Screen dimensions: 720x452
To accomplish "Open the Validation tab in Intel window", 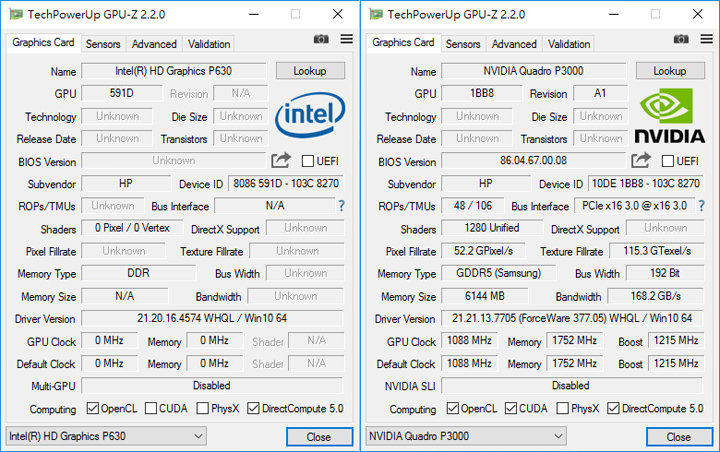I will 209,44.
